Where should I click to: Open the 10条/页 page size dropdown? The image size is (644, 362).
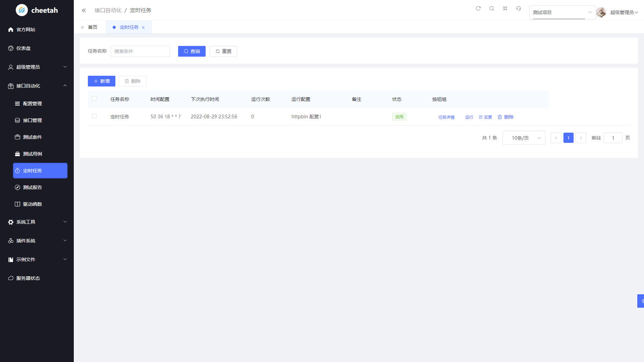(524, 138)
